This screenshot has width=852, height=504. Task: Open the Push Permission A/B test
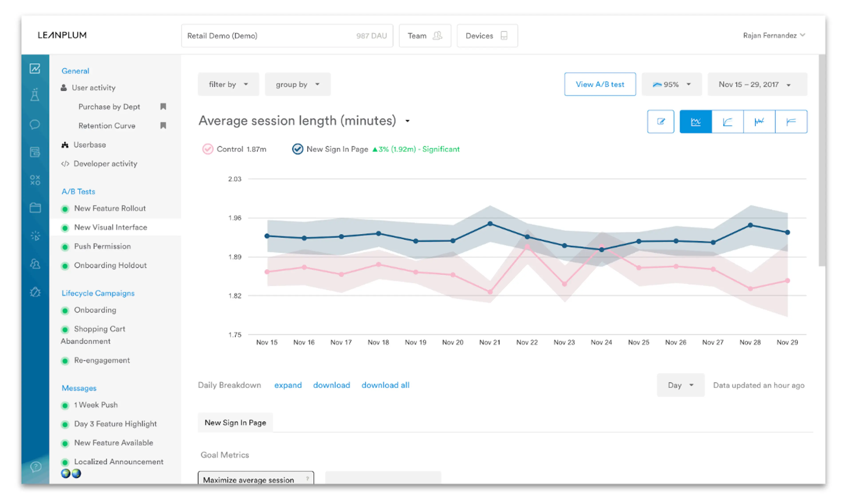(102, 247)
